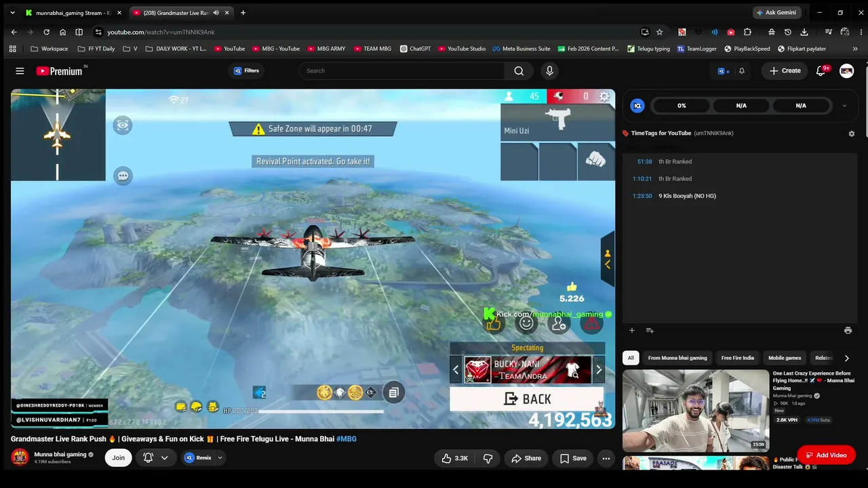Add a new time tag with plus icon
The image size is (868, 488).
coord(631,330)
